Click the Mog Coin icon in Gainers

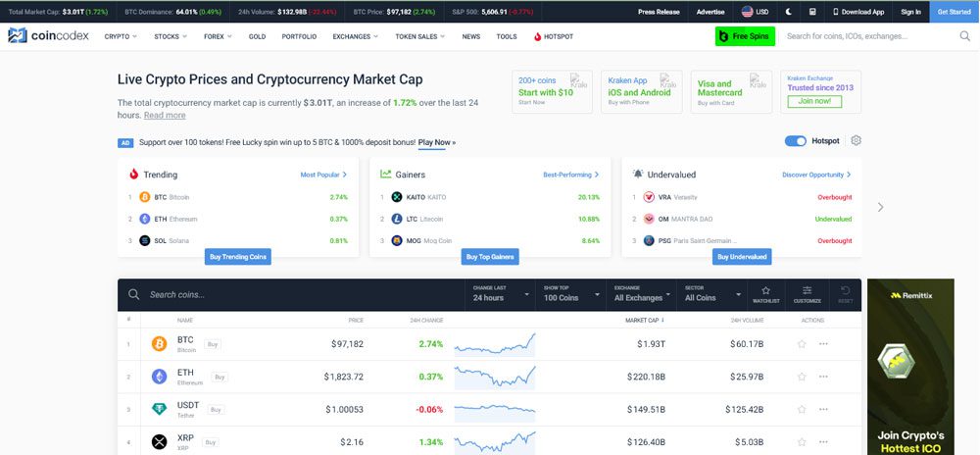tap(397, 240)
